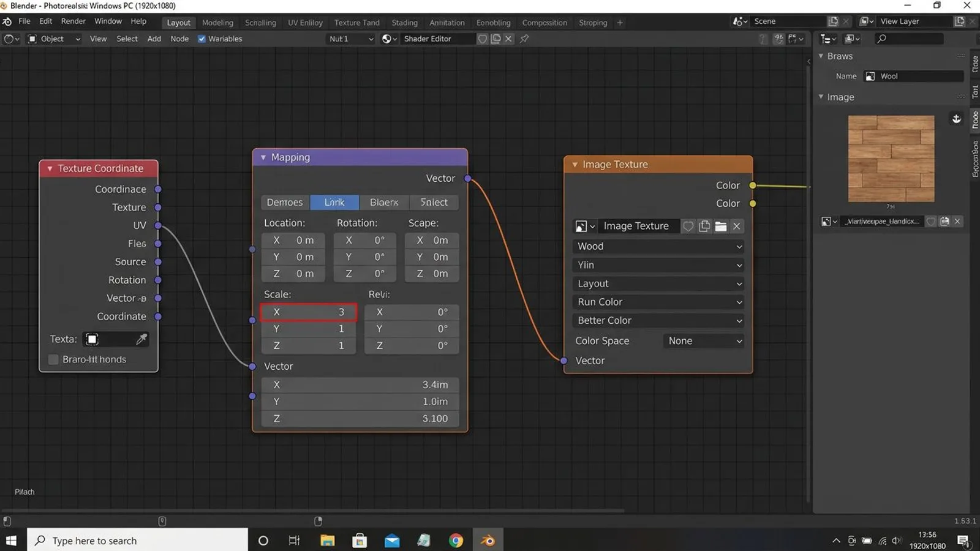Open Blender from the Windows taskbar
This screenshot has width=980, height=551.
click(488, 540)
